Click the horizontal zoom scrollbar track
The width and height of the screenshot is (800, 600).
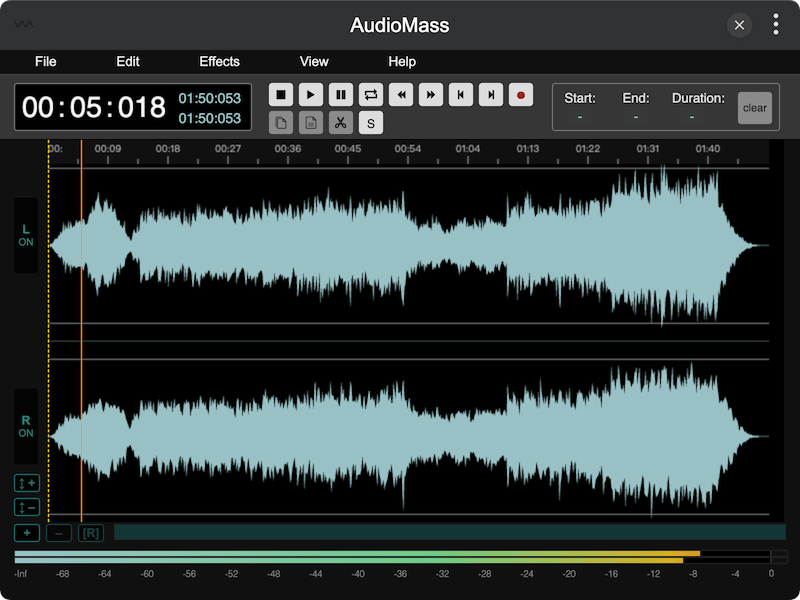[449, 532]
